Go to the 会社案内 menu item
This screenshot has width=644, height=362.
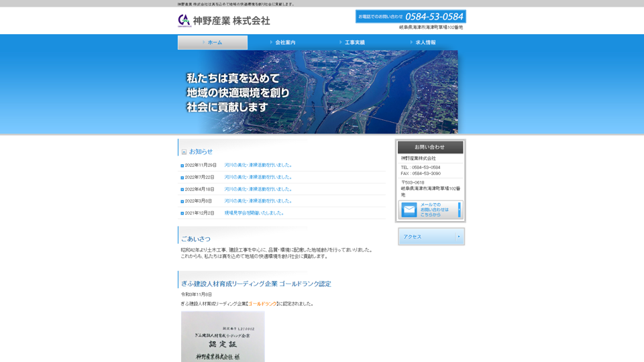coord(282,42)
